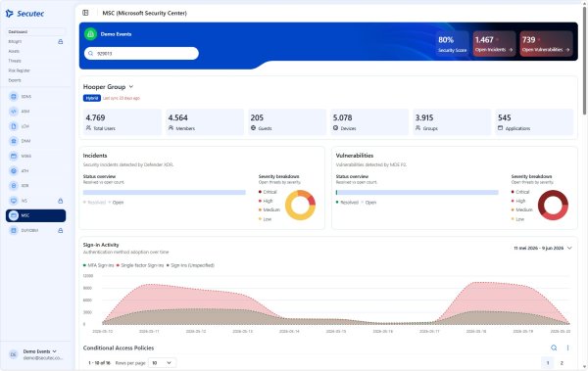The image size is (588, 371).
Task: Select the active MSC module icon
Action: point(14,215)
